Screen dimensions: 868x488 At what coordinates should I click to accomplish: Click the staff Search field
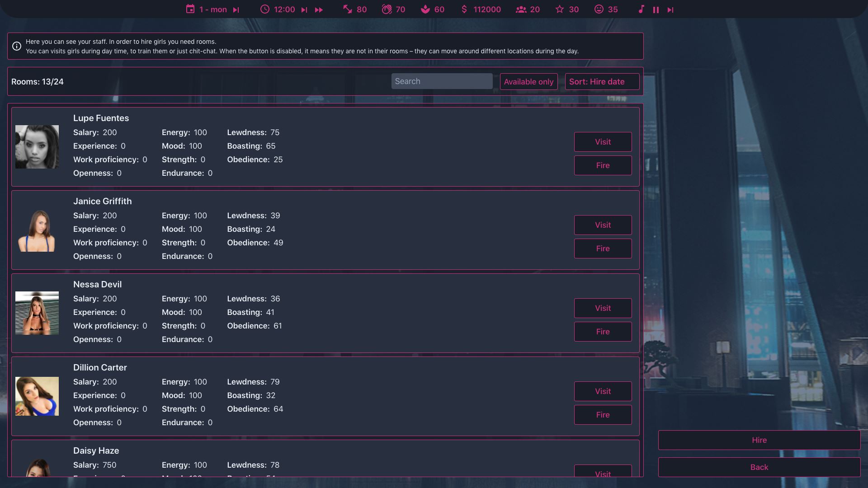[x=442, y=81]
